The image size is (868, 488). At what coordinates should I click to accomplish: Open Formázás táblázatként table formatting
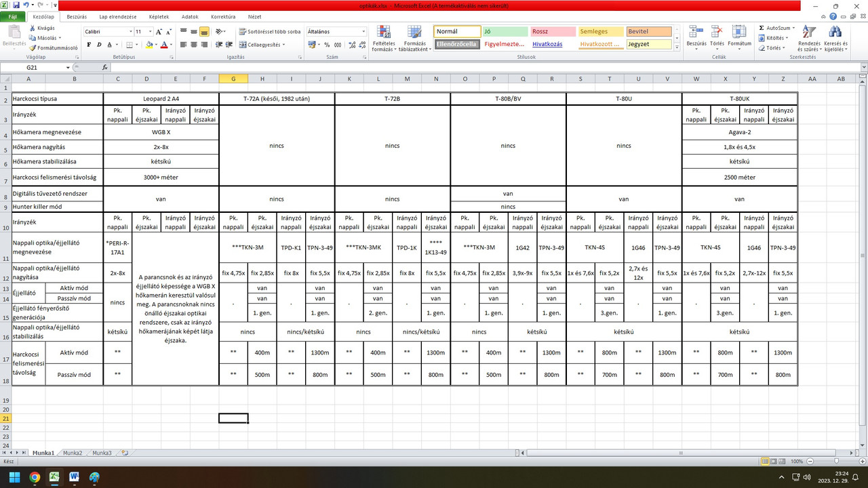(x=414, y=39)
